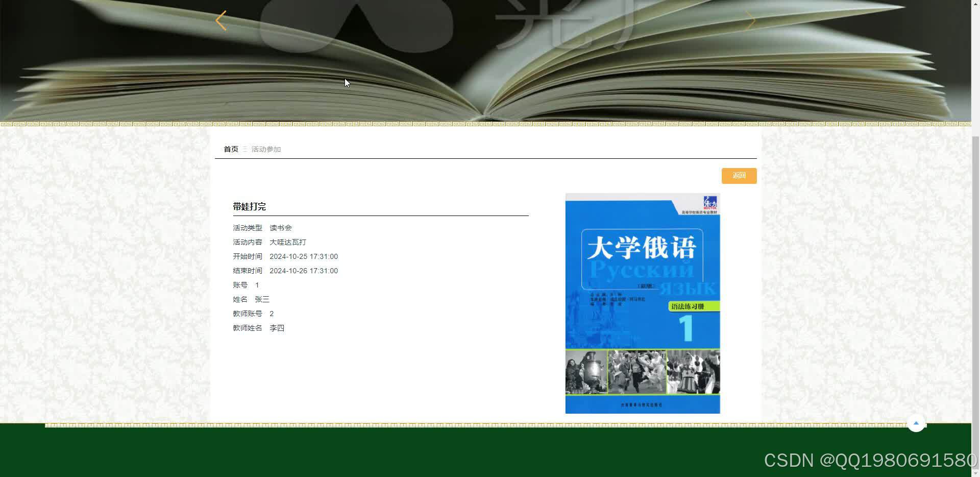Select the 活动参加 breadcrumb entry
Image resolution: width=980 pixels, height=477 pixels.
point(265,149)
